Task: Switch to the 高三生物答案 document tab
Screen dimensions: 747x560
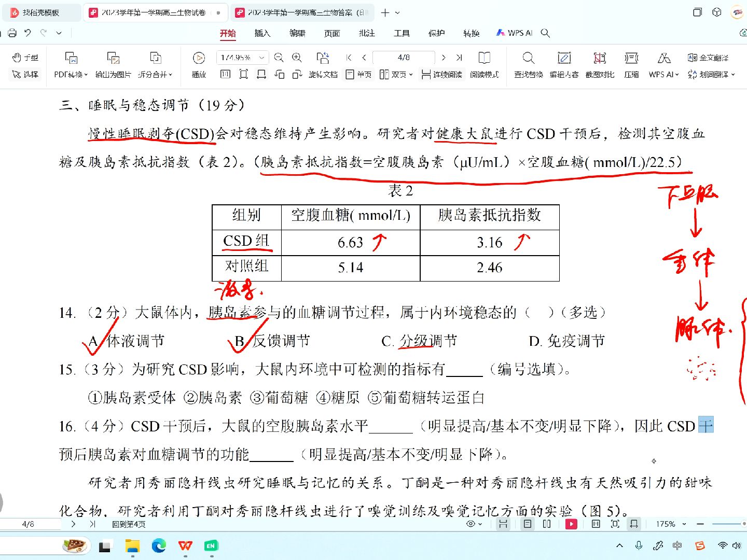Action: point(303,12)
